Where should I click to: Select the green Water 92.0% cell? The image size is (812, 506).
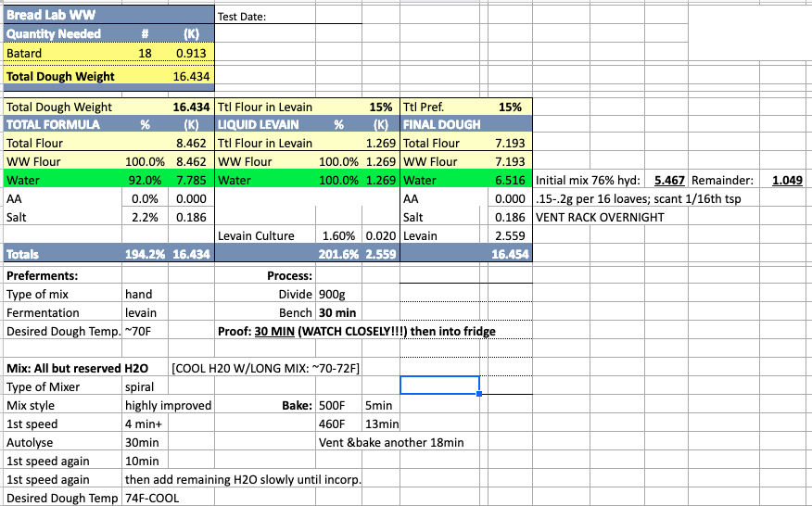(x=145, y=180)
